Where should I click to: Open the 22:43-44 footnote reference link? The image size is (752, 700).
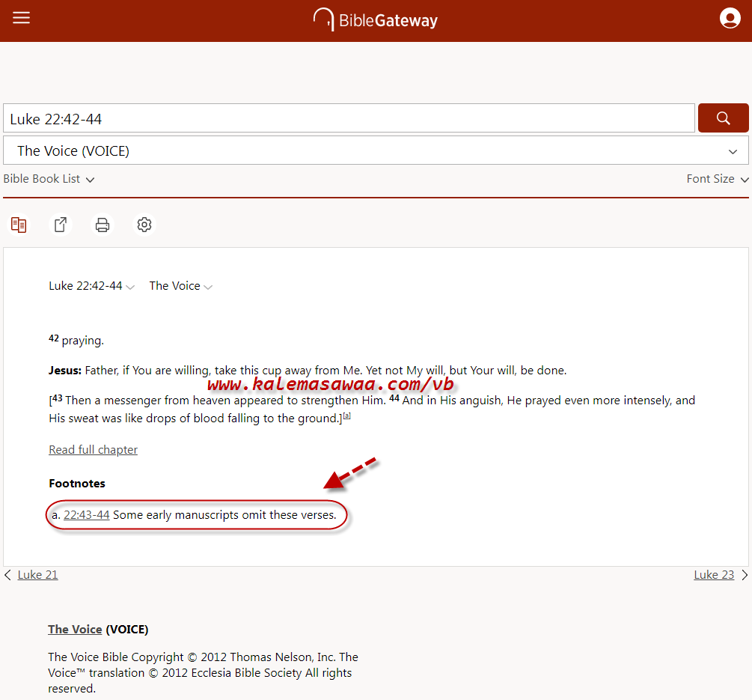(87, 515)
